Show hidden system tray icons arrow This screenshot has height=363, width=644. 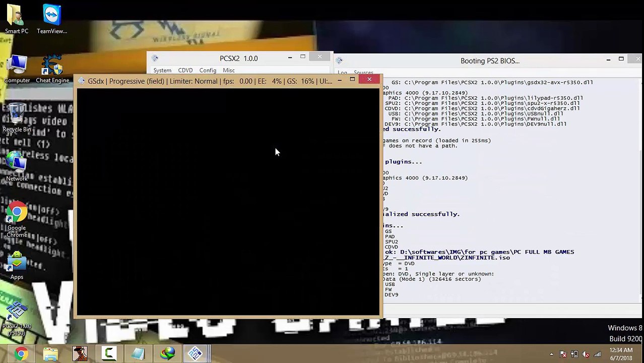pyautogui.click(x=551, y=354)
